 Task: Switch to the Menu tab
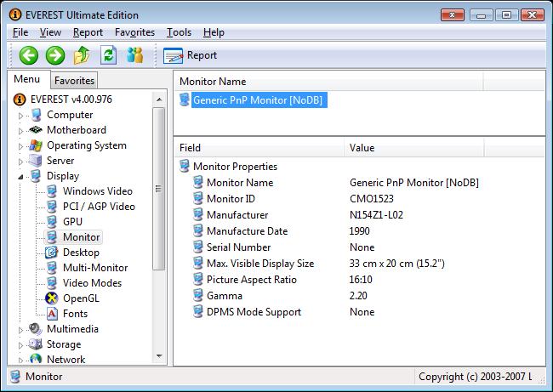pyautogui.click(x=27, y=79)
